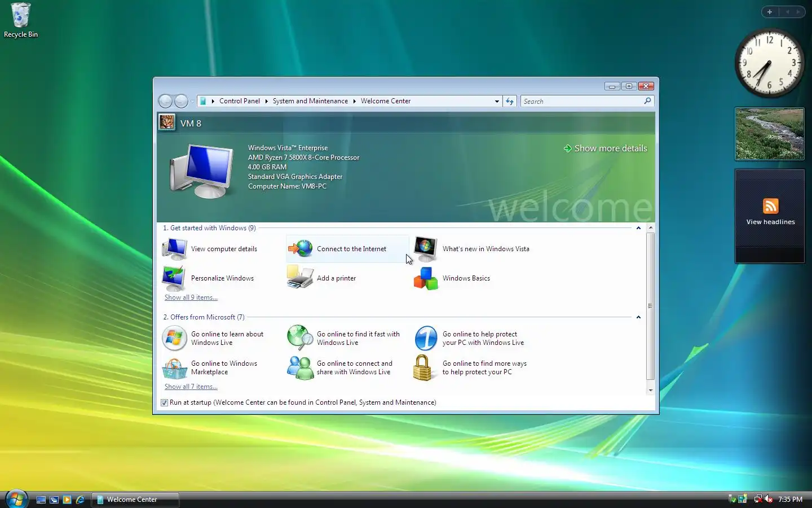Image resolution: width=812 pixels, height=508 pixels.
Task: Click the Windows Basics colored blocks icon
Action: pyautogui.click(x=426, y=278)
